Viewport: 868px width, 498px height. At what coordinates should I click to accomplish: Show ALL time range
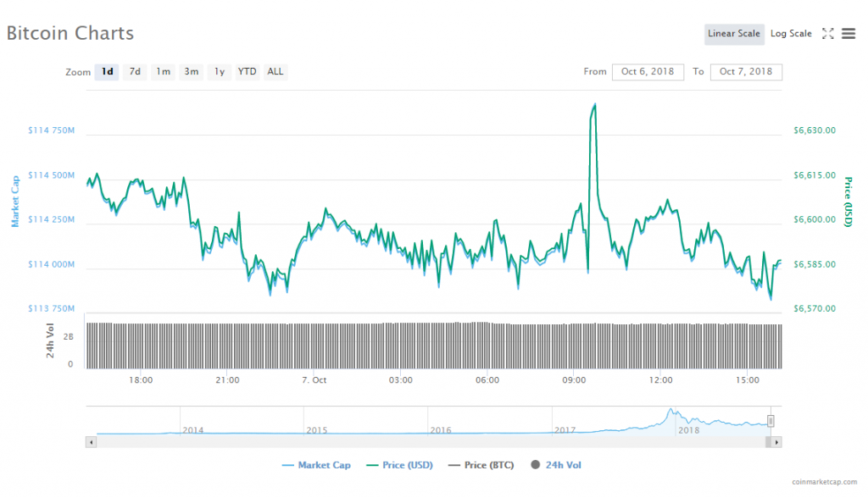point(275,72)
